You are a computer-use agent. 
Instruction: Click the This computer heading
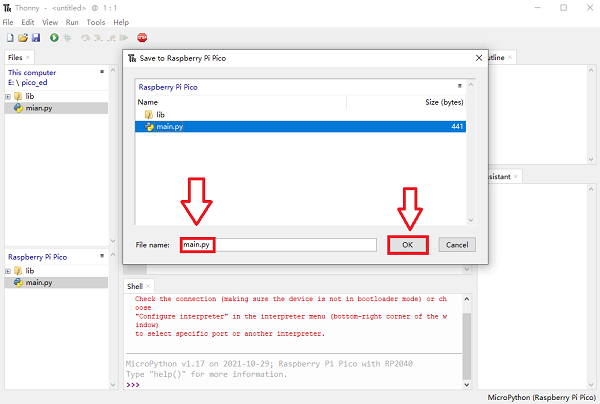[x=32, y=72]
